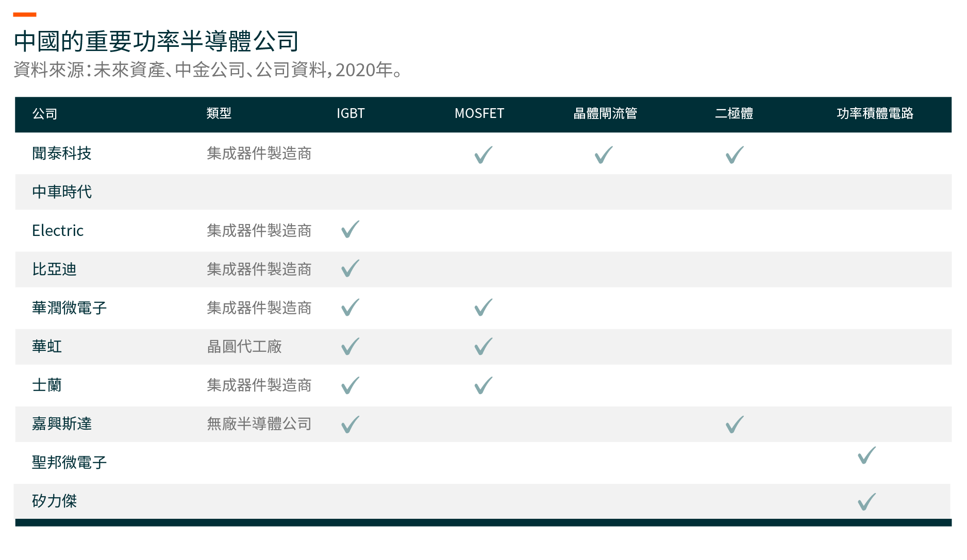Screen dimensions: 967x560
Task: Select the company name 矽力傑
Action: pyautogui.click(x=54, y=501)
